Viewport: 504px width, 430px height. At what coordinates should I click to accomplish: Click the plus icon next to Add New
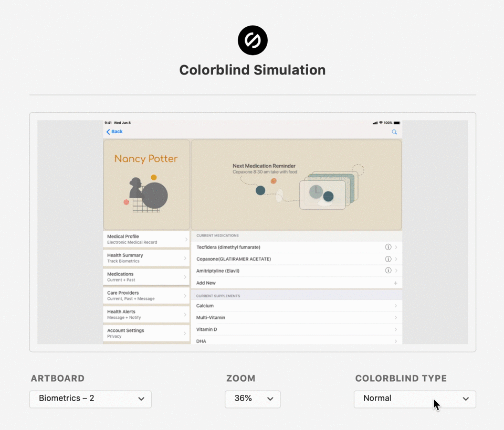396,283
